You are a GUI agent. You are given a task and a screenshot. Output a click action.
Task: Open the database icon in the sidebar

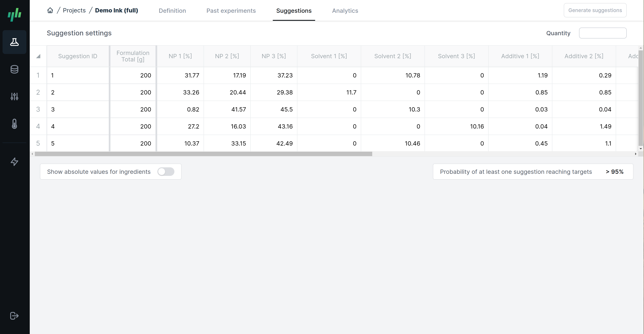(14, 69)
